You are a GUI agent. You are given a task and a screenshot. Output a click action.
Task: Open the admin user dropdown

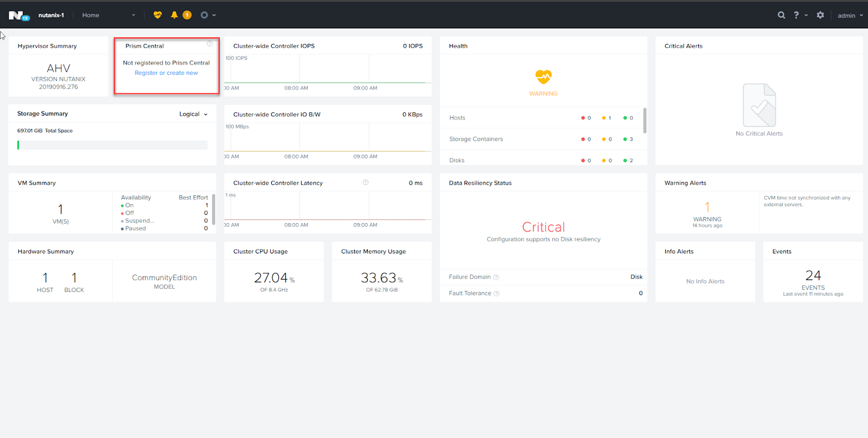point(850,16)
